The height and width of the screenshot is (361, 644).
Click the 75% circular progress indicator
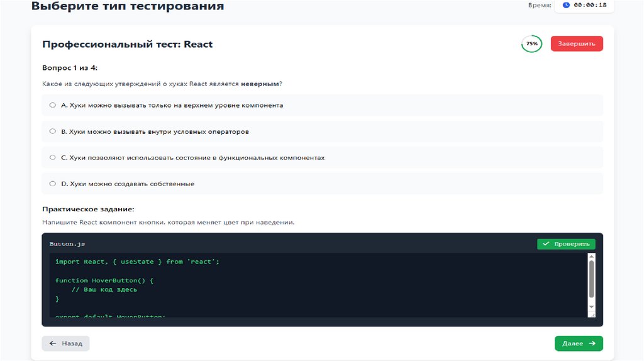click(x=532, y=43)
